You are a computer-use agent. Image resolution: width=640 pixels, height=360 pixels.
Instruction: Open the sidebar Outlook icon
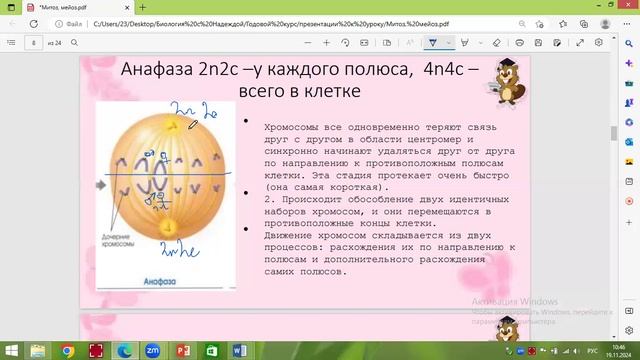[629, 142]
